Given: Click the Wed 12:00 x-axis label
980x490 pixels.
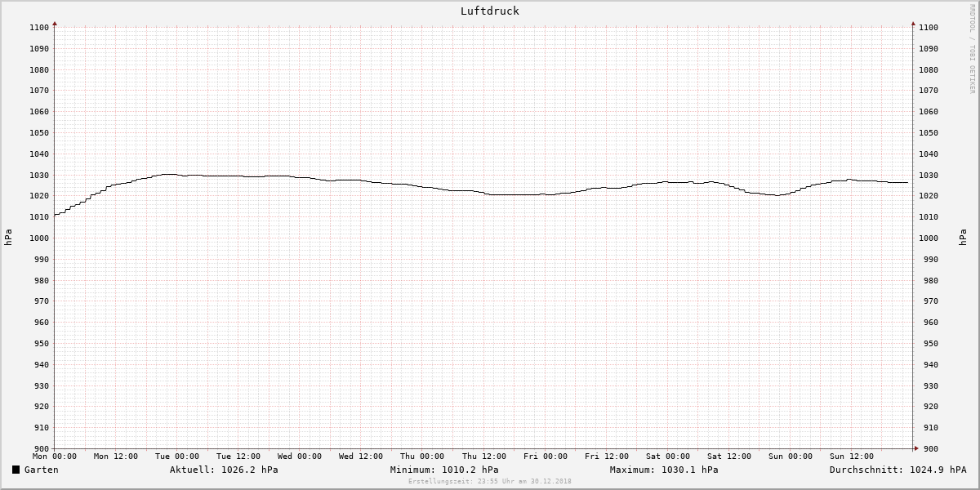Looking at the screenshot, I should coord(361,457).
